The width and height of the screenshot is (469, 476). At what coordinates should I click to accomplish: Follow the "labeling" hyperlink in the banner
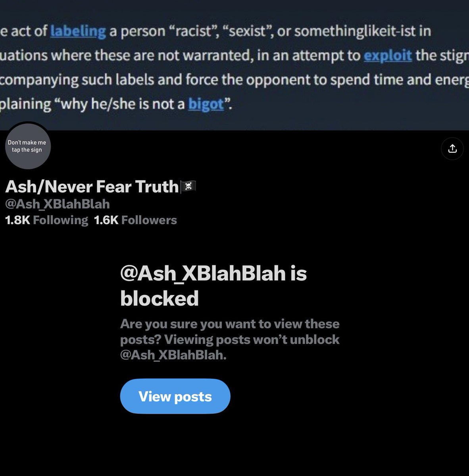click(78, 31)
